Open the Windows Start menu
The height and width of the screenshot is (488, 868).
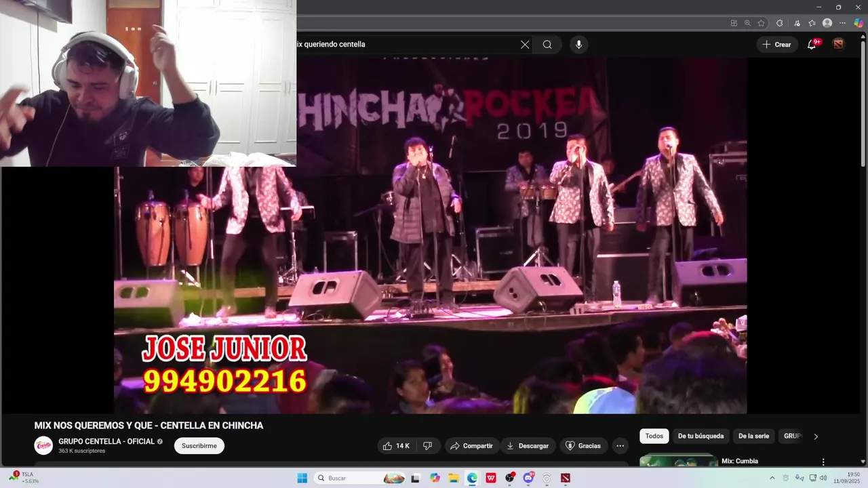coord(302,478)
